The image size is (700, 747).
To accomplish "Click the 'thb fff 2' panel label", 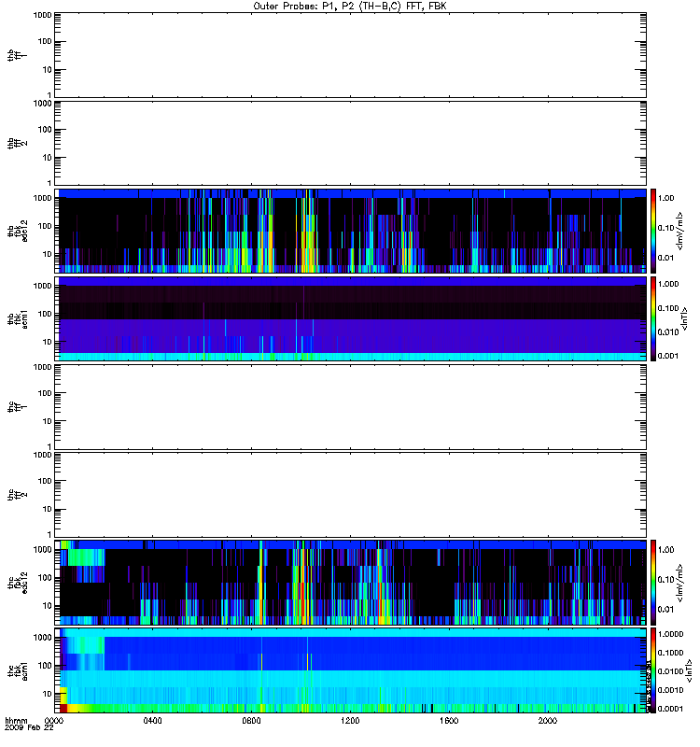I will pos(17,144).
